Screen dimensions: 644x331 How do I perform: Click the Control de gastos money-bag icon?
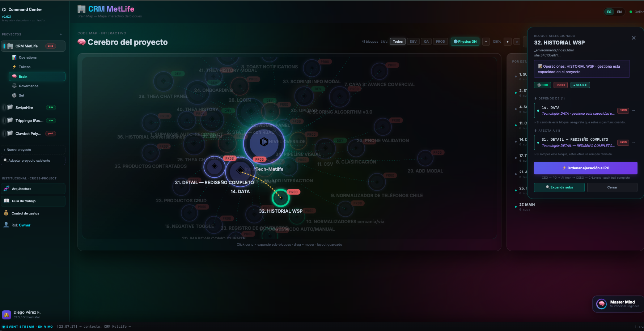tap(6, 213)
